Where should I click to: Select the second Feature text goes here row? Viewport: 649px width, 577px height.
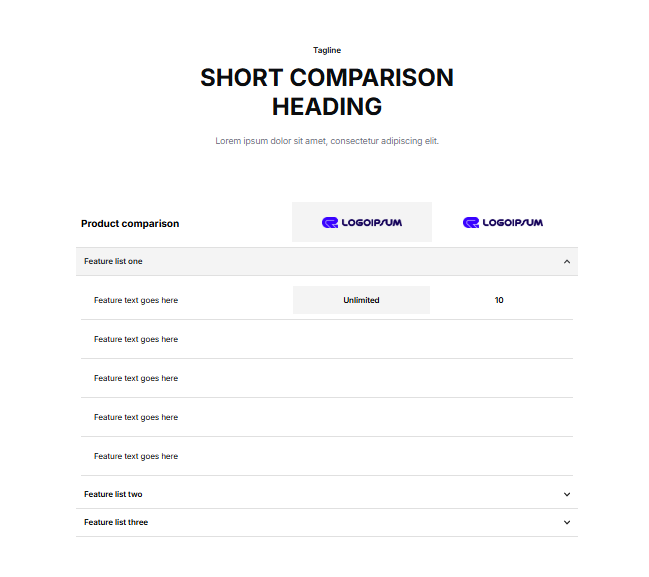click(x=136, y=339)
